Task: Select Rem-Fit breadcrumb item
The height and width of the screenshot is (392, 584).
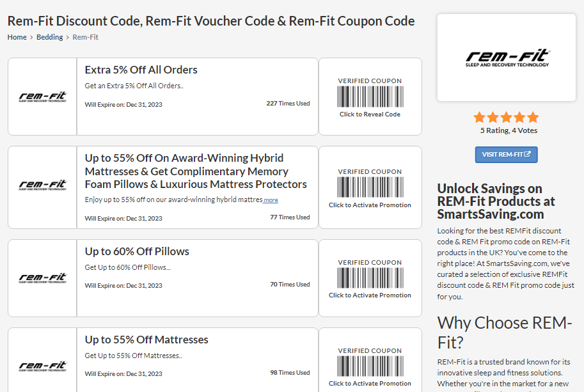Action: point(85,37)
